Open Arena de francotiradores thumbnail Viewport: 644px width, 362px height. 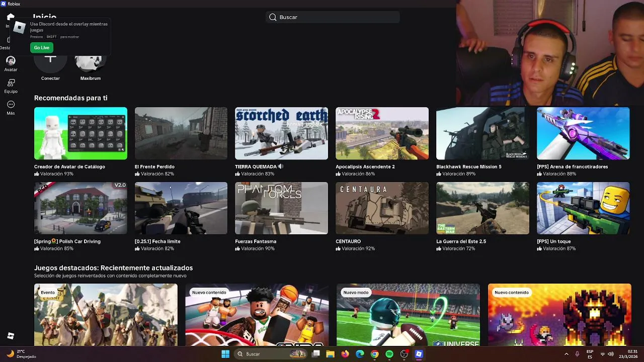click(583, 133)
